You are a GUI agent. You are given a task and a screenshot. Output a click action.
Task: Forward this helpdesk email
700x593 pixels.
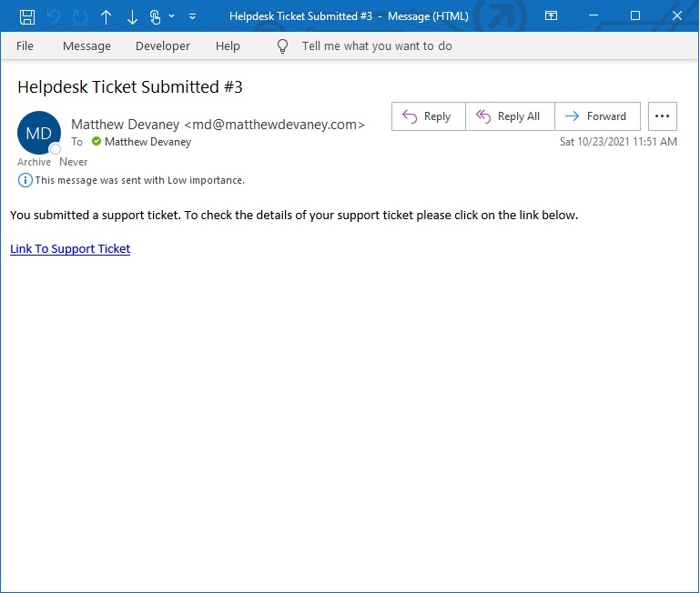tap(597, 116)
